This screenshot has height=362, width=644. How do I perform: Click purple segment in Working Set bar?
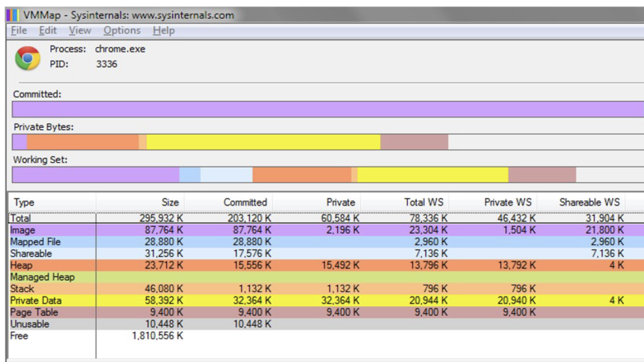pyautogui.click(x=96, y=175)
